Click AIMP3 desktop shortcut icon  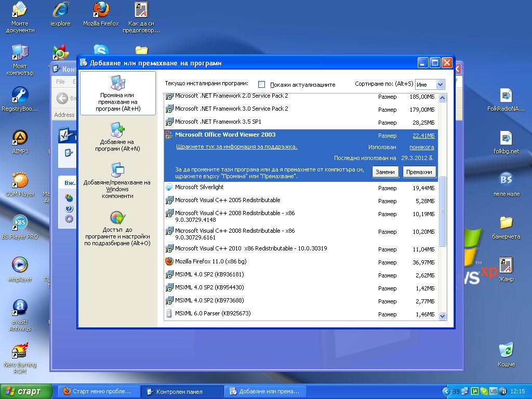click(20, 139)
